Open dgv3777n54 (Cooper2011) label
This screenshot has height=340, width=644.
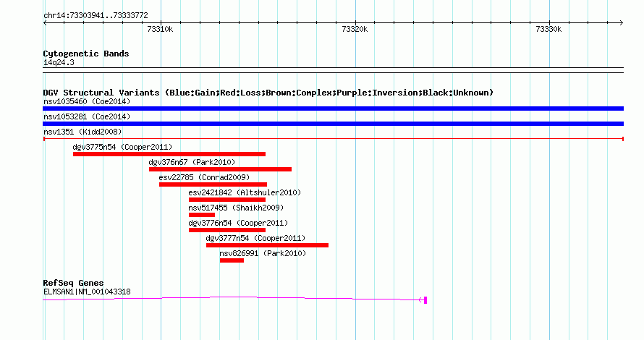coord(255,238)
